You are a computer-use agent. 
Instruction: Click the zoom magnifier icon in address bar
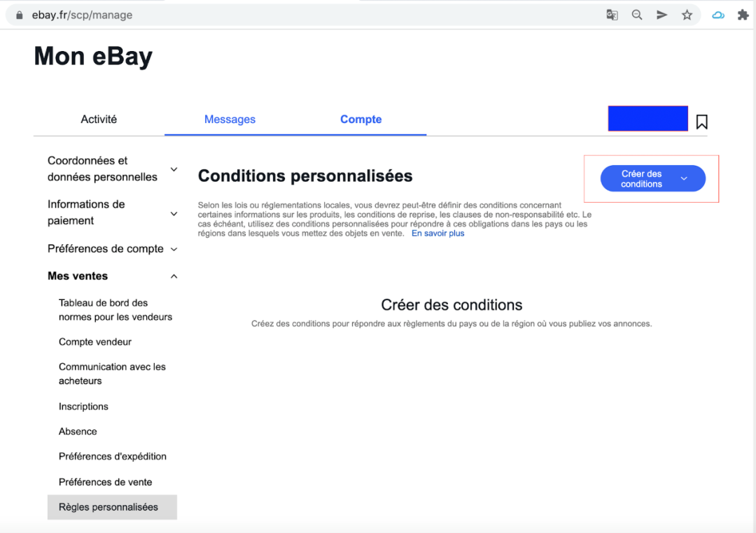click(x=637, y=15)
